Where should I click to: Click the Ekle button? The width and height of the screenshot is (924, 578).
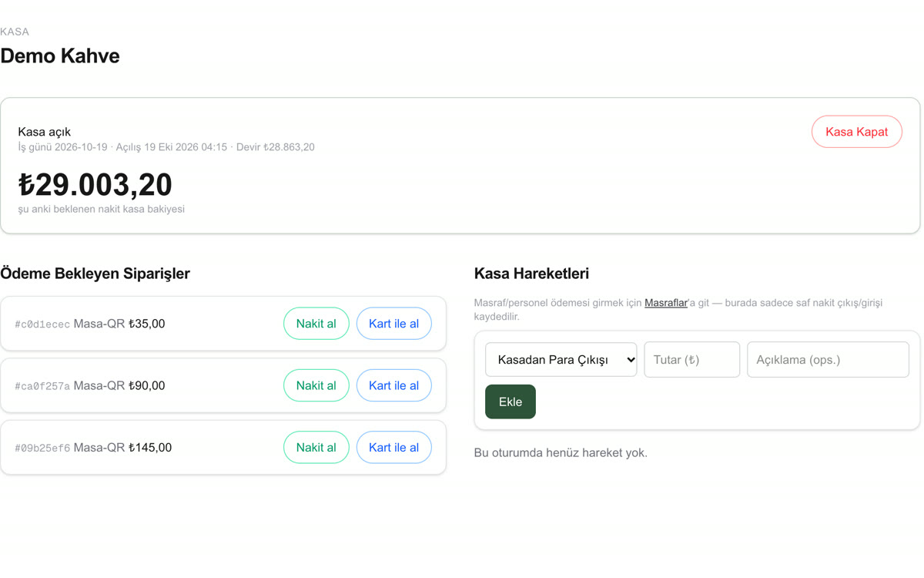coord(510,402)
